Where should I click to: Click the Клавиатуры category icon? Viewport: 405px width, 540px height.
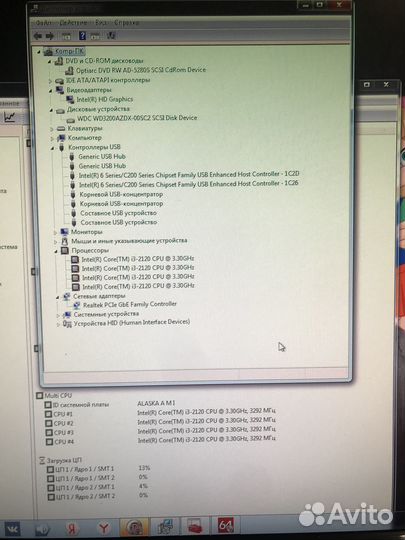(61, 128)
